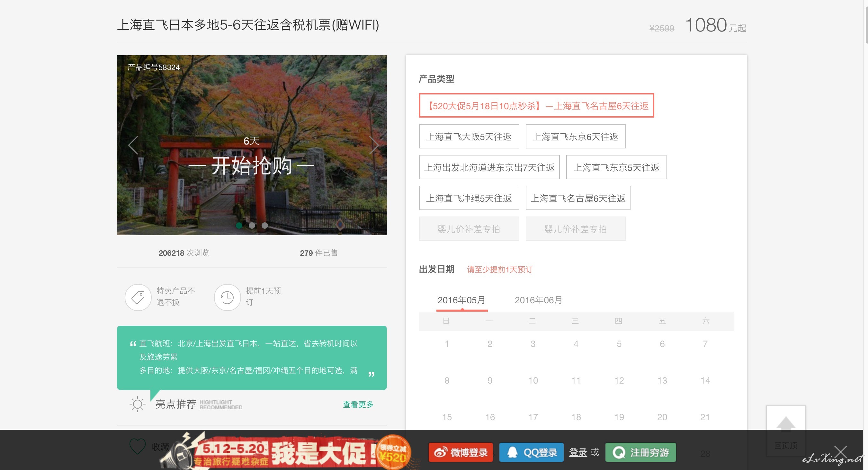Close the bottom login banner
This screenshot has height=470, width=868.
841,452
